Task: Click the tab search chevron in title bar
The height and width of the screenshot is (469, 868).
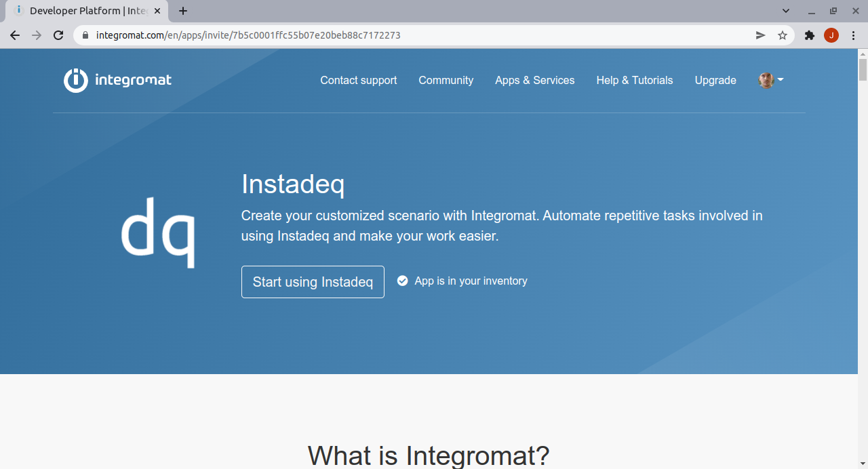Action: coord(786,11)
